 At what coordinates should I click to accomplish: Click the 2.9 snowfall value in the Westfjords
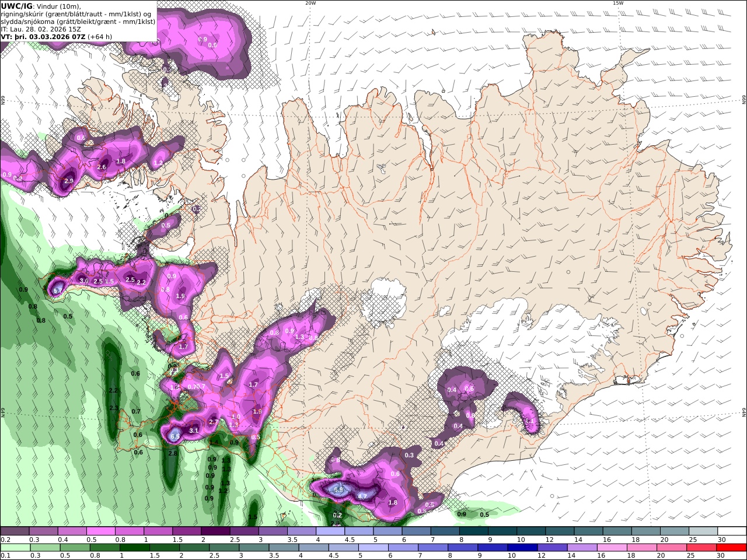[68, 181]
